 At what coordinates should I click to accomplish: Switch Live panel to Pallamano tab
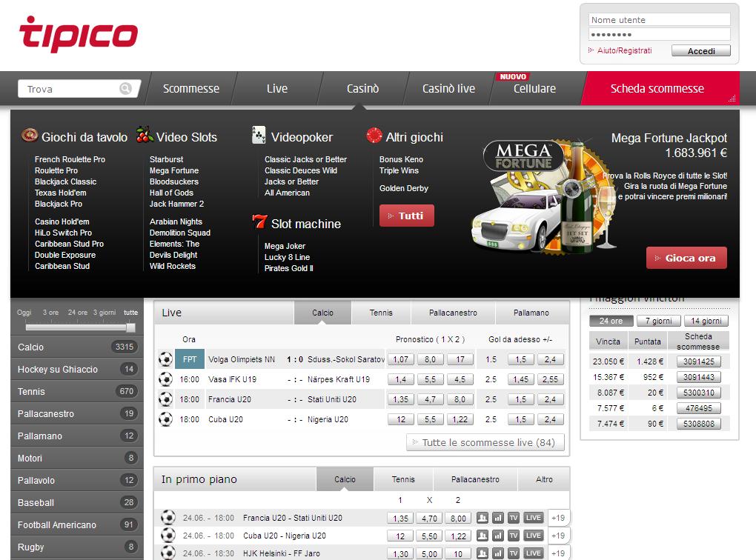coord(531,313)
